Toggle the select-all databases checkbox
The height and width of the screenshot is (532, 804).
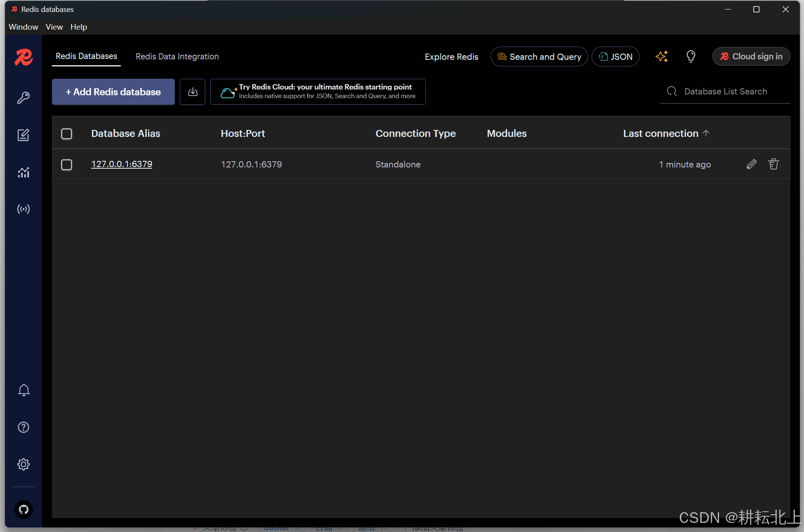click(66, 134)
